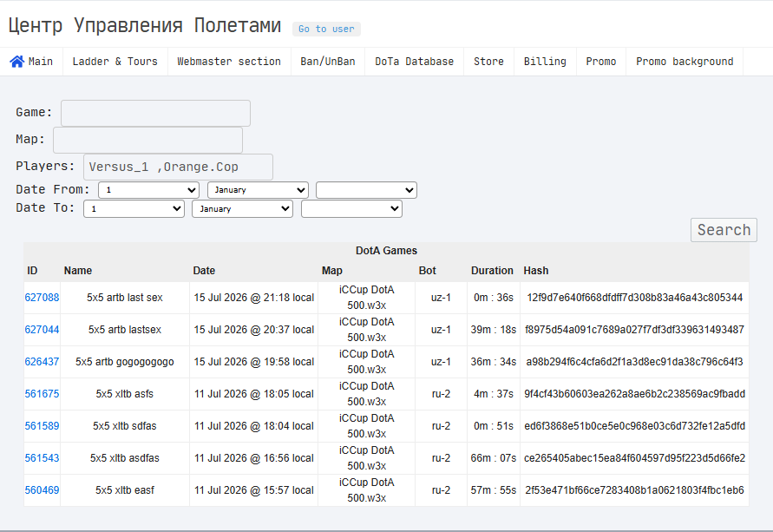This screenshot has width=773, height=532.
Task: Click the duration '0m : 51s'
Action: point(494,425)
